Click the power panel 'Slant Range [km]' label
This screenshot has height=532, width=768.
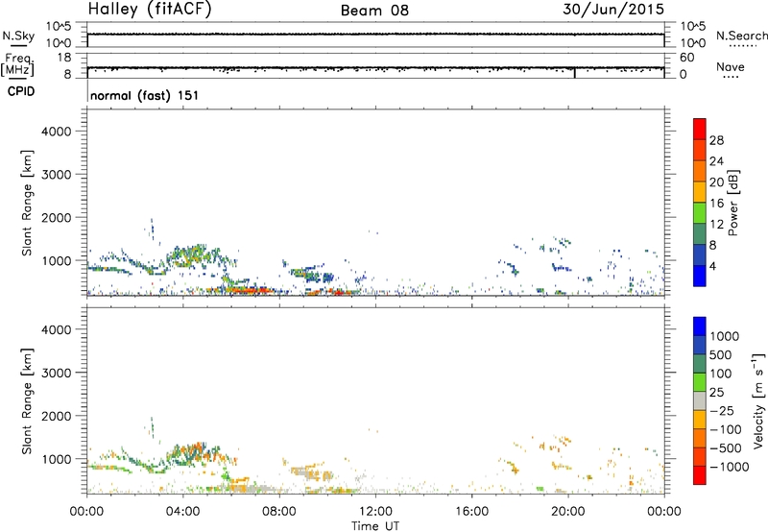click(x=27, y=203)
